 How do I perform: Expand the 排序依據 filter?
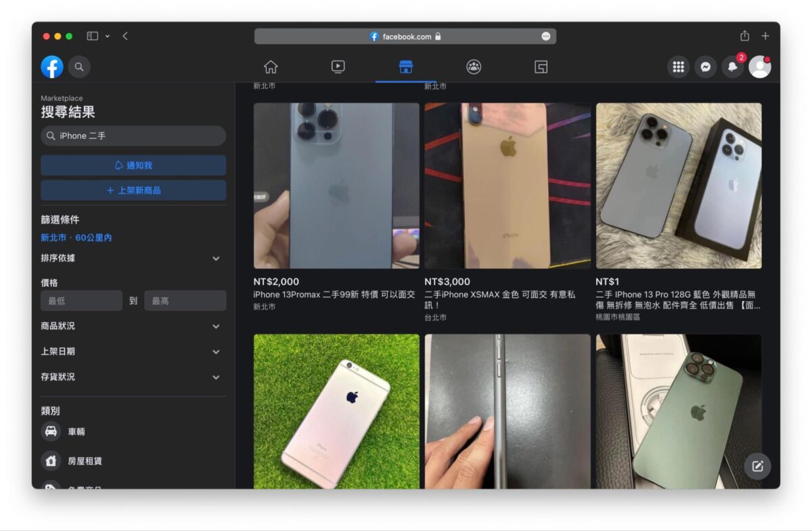[133, 258]
